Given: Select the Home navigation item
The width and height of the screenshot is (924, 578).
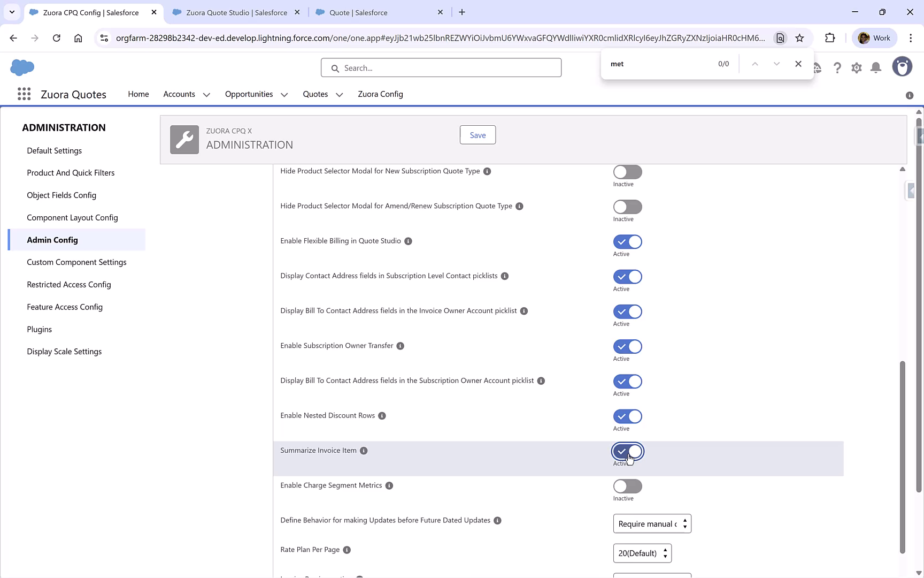Looking at the screenshot, I should click(138, 94).
